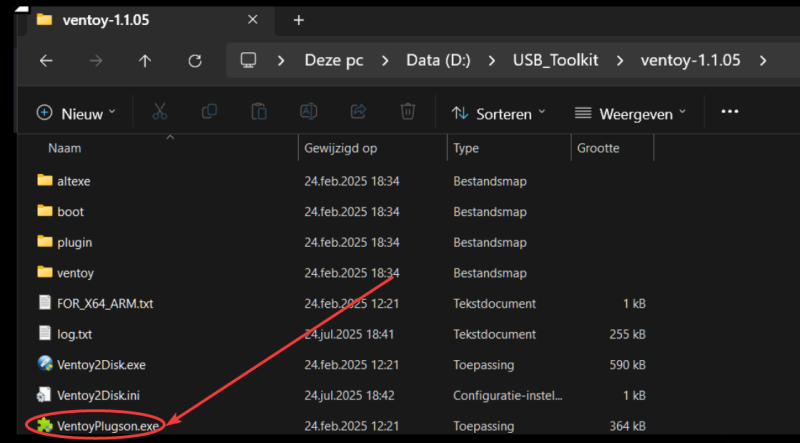This screenshot has height=443, width=800.
Task: Select the Ventoy2Disk.exe application icon
Action: pyautogui.click(x=45, y=364)
